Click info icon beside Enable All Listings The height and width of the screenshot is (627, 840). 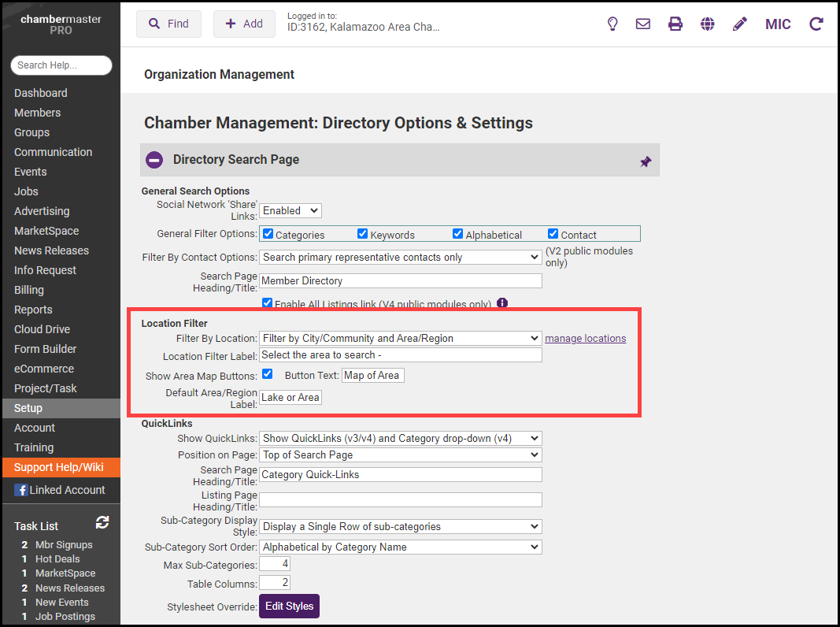(x=502, y=303)
